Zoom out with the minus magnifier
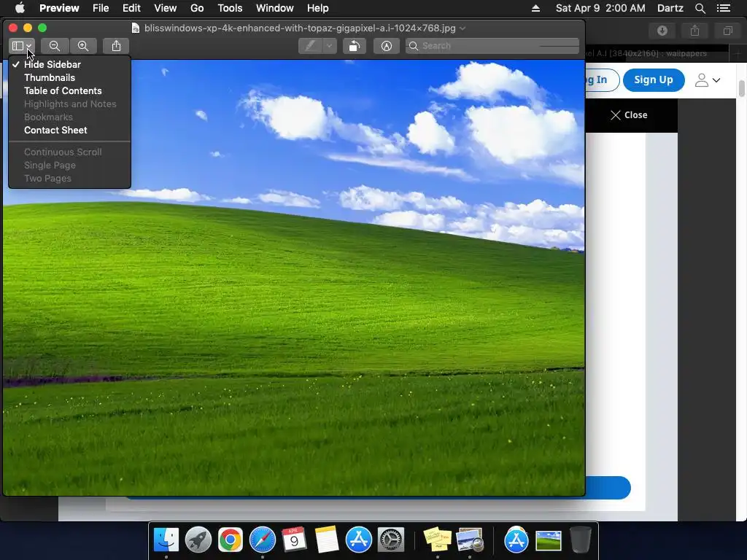 click(55, 46)
